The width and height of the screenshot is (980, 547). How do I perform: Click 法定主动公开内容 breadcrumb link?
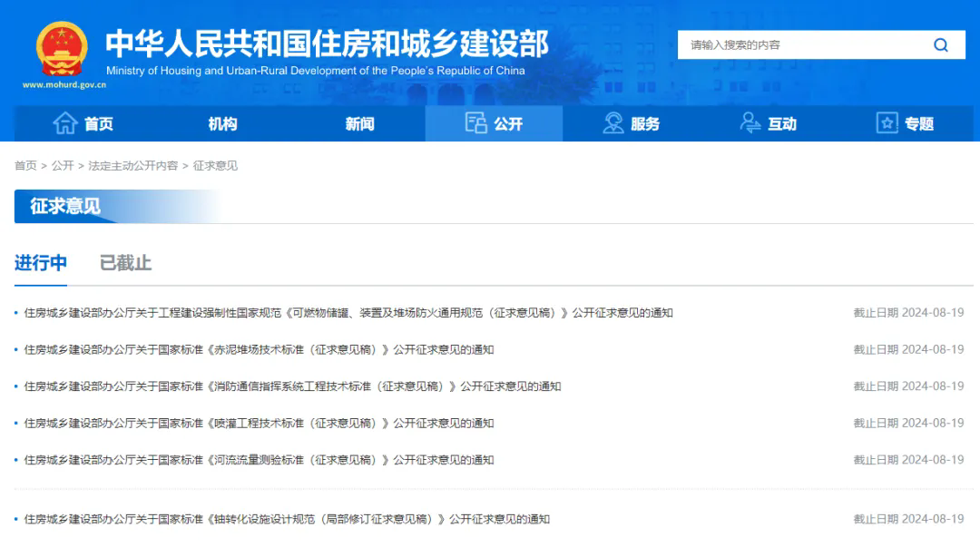click(133, 166)
